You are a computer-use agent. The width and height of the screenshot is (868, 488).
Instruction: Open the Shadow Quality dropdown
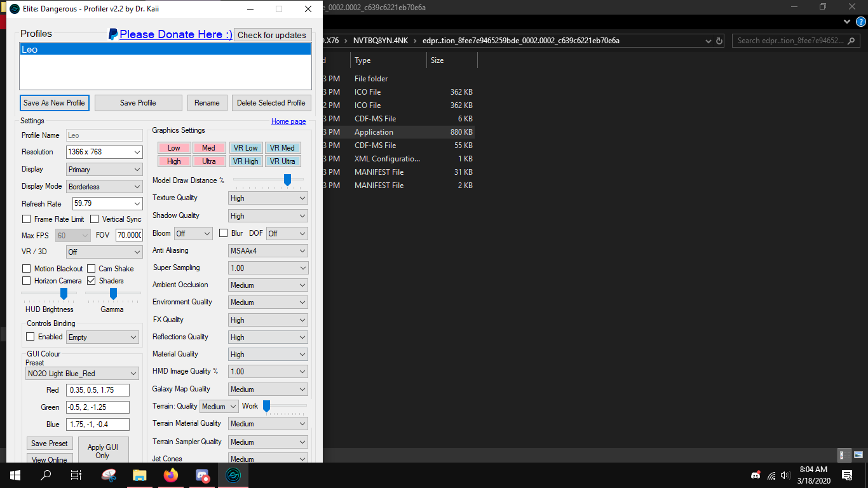[x=268, y=216]
